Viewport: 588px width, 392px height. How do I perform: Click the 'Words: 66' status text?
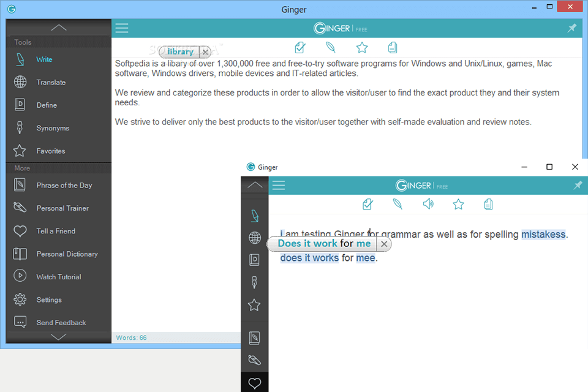coord(131,337)
